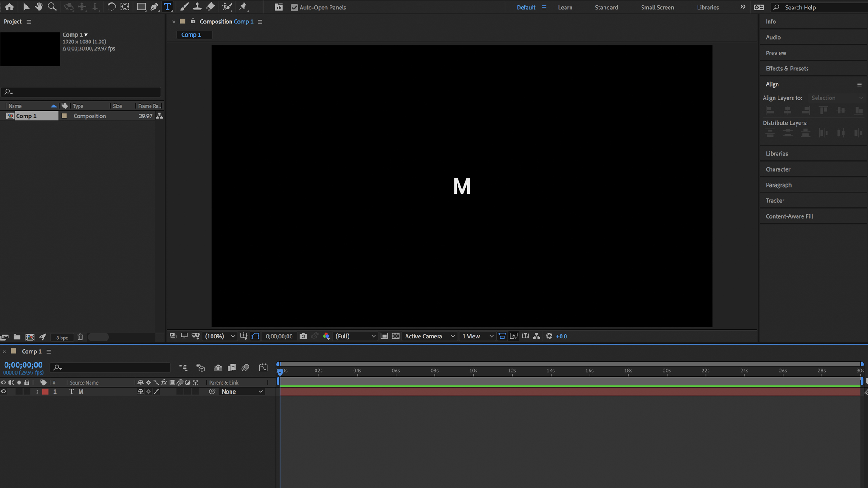The width and height of the screenshot is (868, 488).
Task: Select the Clone Stamp tool
Action: click(197, 7)
